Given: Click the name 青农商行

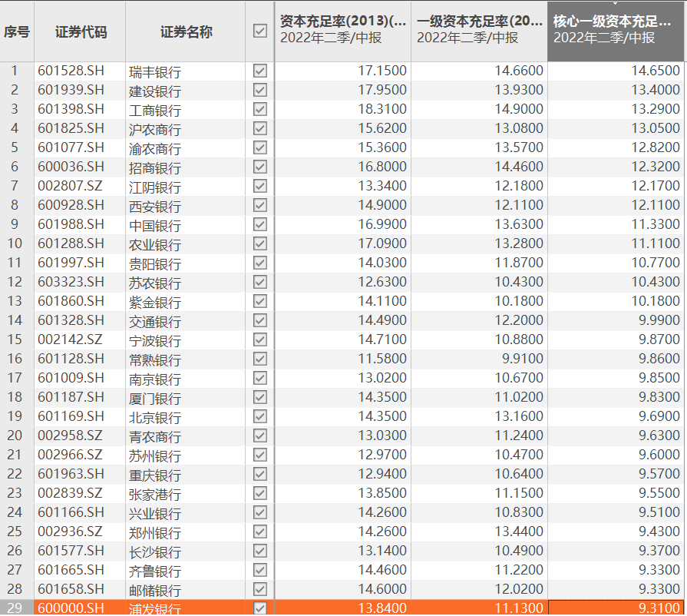Looking at the screenshot, I should [154, 437].
